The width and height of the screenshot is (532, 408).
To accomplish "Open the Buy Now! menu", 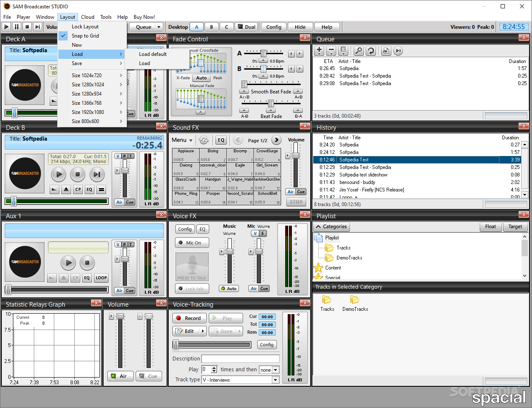I will (x=144, y=17).
